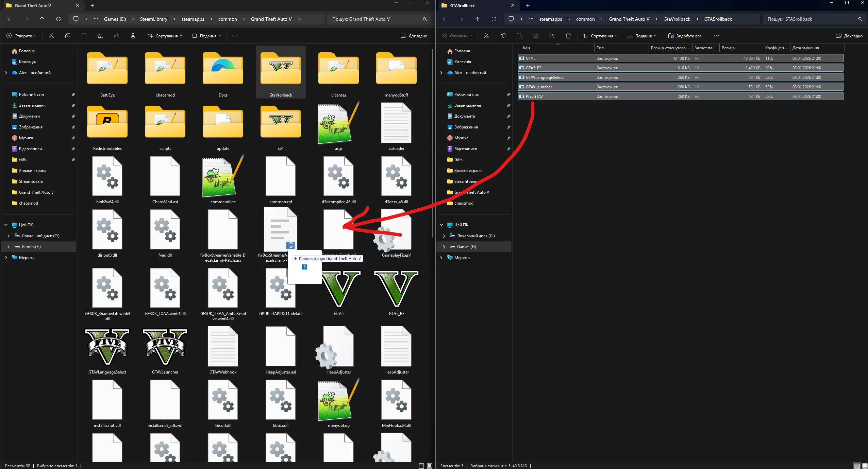Expand Games (E:) in left navigation tree

(x=9, y=247)
